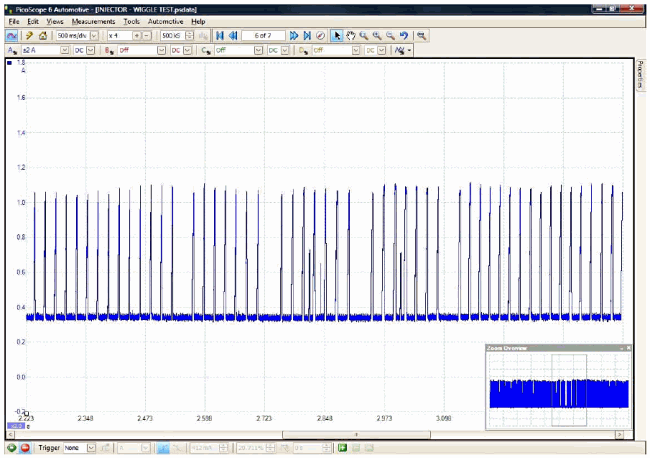Open Channel A range dropdown

pyautogui.click(x=67, y=49)
